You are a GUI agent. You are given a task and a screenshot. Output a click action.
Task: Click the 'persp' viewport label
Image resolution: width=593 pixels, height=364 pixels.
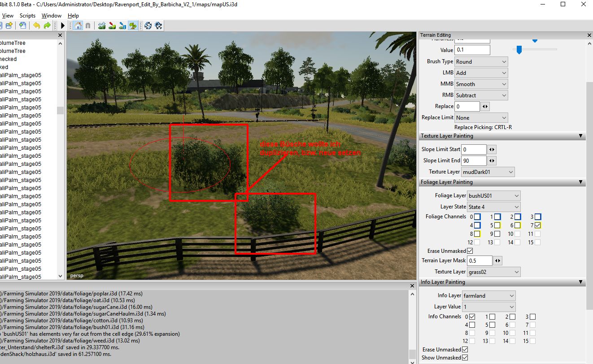(77, 275)
